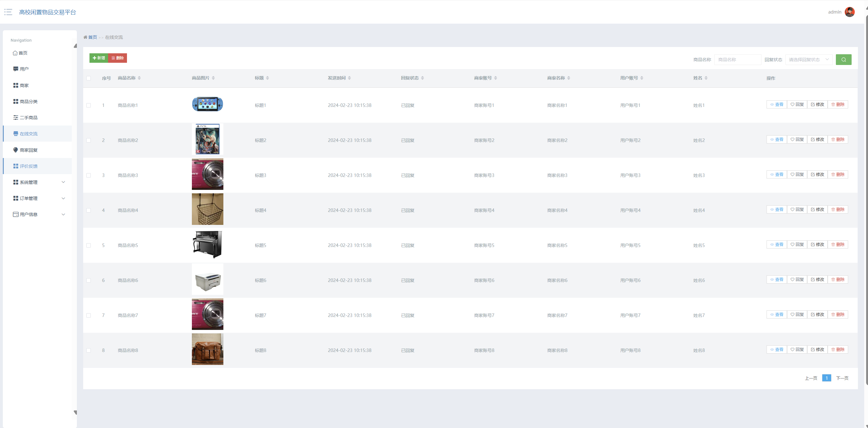Select the checkbox for row 6
The width and height of the screenshot is (868, 428).
click(x=89, y=280)
